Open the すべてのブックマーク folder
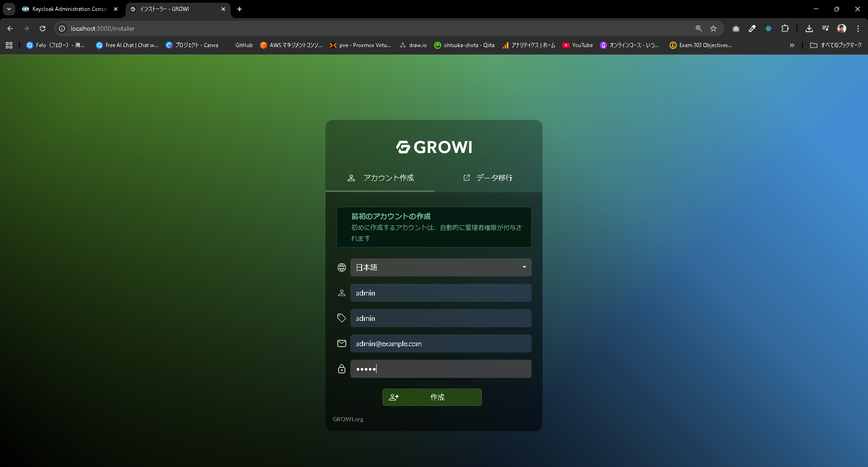The width and height of the screenshot is (868, 467). (x=836, y=45)
